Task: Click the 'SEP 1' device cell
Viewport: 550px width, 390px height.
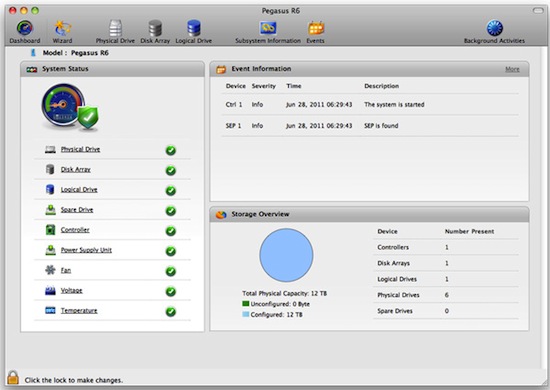Action: 233,126
